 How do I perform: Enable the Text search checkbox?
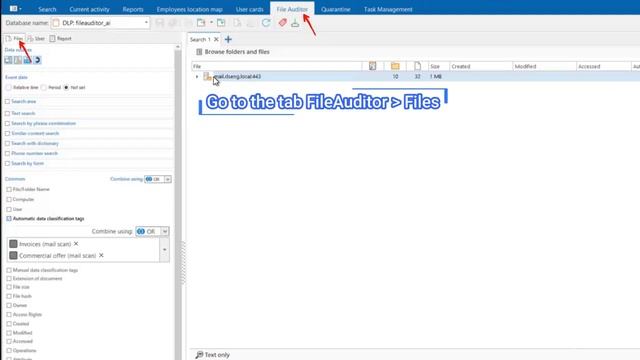click(x=7, y=113)
